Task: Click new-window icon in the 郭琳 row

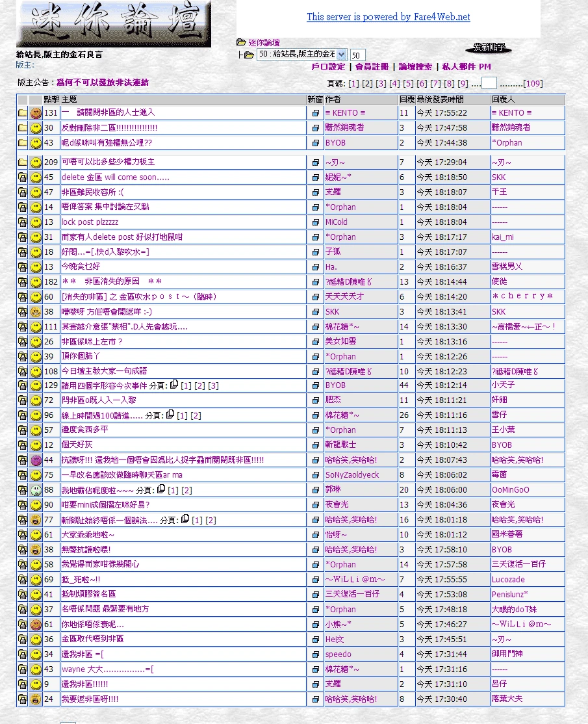Action: tap(315, 490)
